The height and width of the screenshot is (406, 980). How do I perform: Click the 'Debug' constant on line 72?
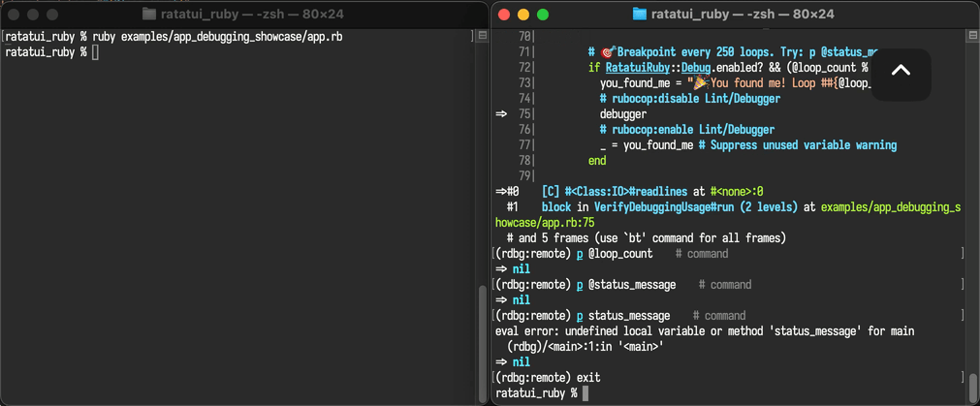pyautogui.click(x=695, y=68)
